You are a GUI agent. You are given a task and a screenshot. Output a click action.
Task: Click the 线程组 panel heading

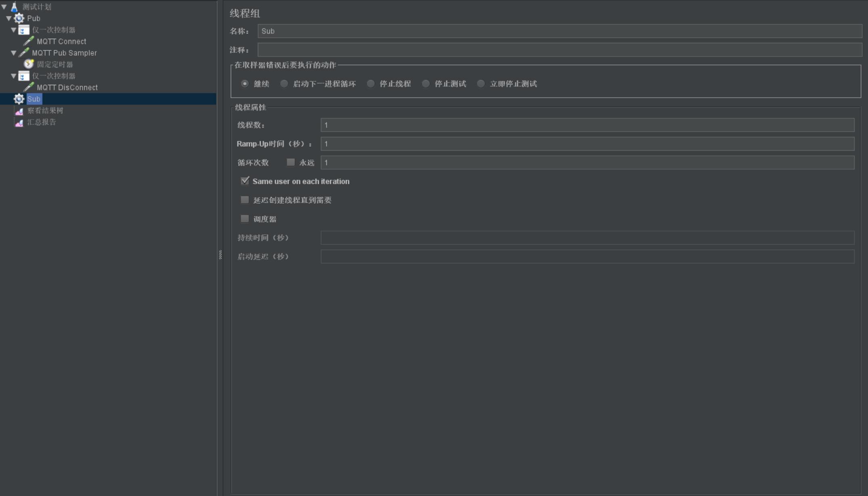tap(245, 13)
